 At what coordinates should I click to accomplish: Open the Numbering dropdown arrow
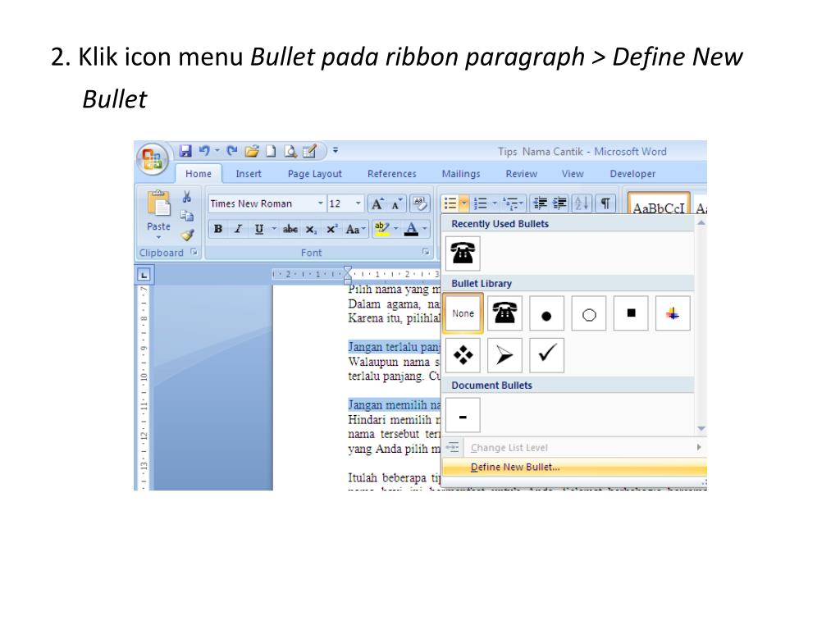tap(495, 203)
